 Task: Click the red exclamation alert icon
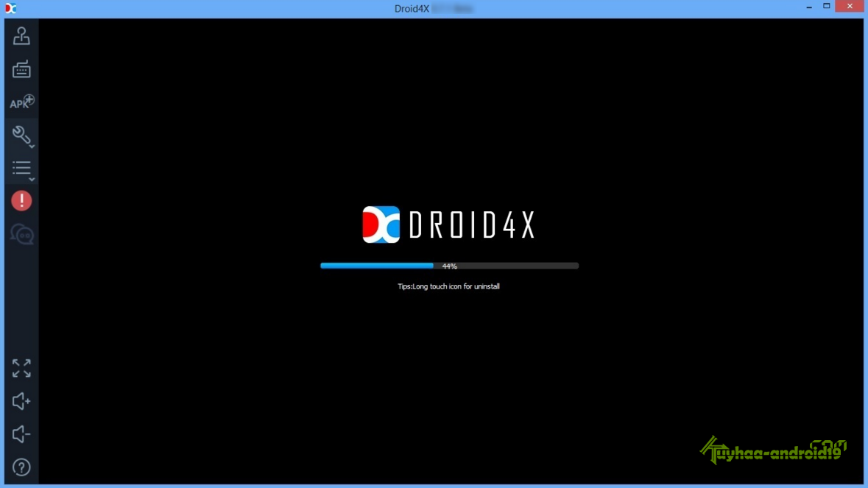[x=21, y=201]
